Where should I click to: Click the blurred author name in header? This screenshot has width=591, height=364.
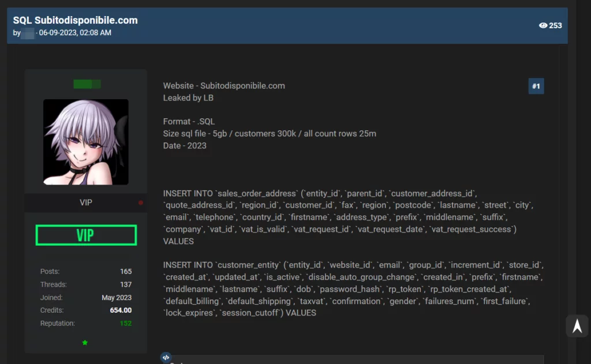tap(28, 33)
